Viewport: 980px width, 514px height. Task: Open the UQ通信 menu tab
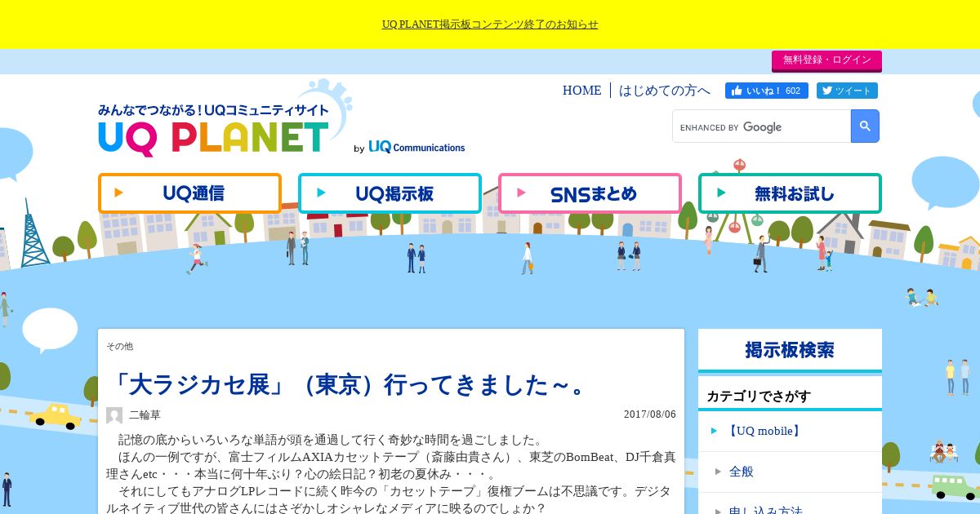tap(189, 193)
